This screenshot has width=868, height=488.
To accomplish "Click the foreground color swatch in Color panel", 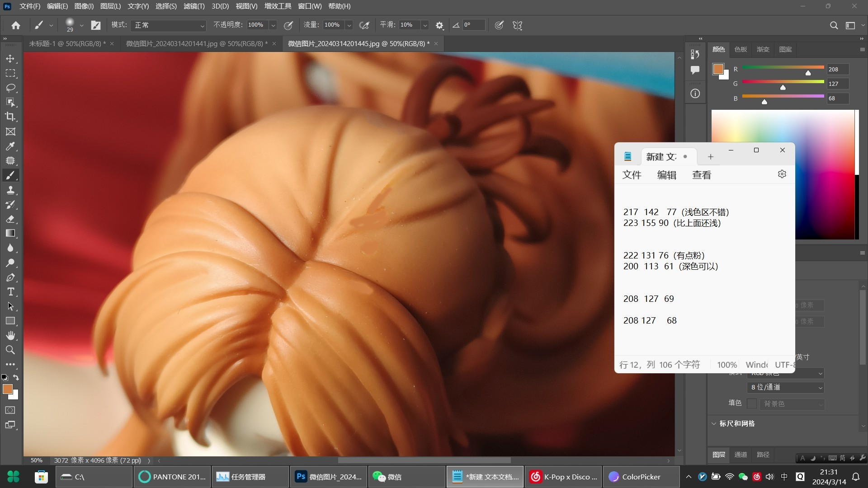I will pyautogui.click(x=718, y=69).
